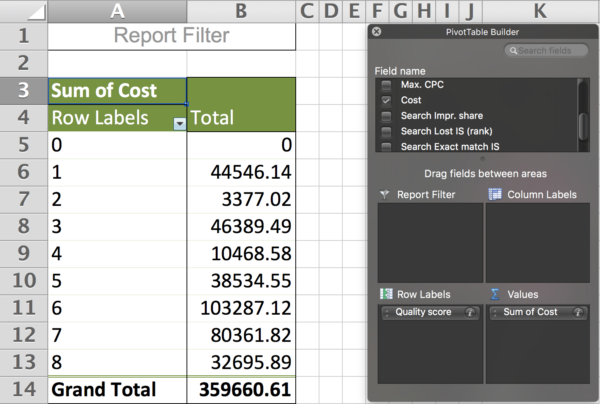Select row label cell 8
This screenshot has height=404, width=600.
(x=117, y=362)
